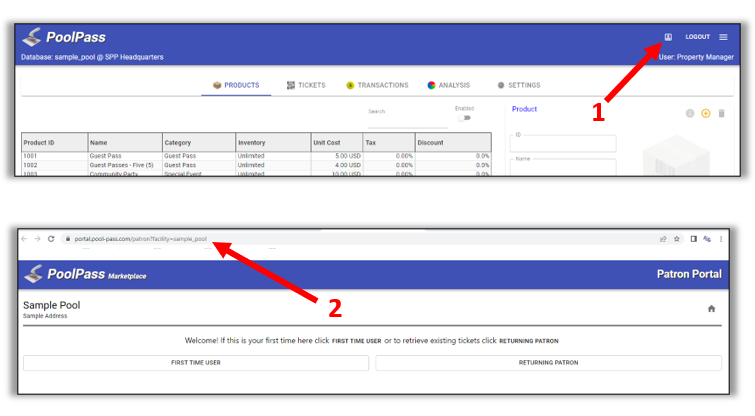The height and width of the screenshot is (416, 755).
Task: Select the Guest Passes - Five (5) row
Action: [256, 165]
